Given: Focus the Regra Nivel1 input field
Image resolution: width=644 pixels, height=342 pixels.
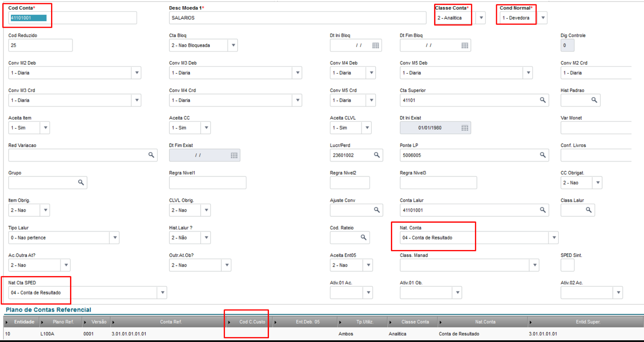Looking at the screenshot, I should (x=208, y=183).
